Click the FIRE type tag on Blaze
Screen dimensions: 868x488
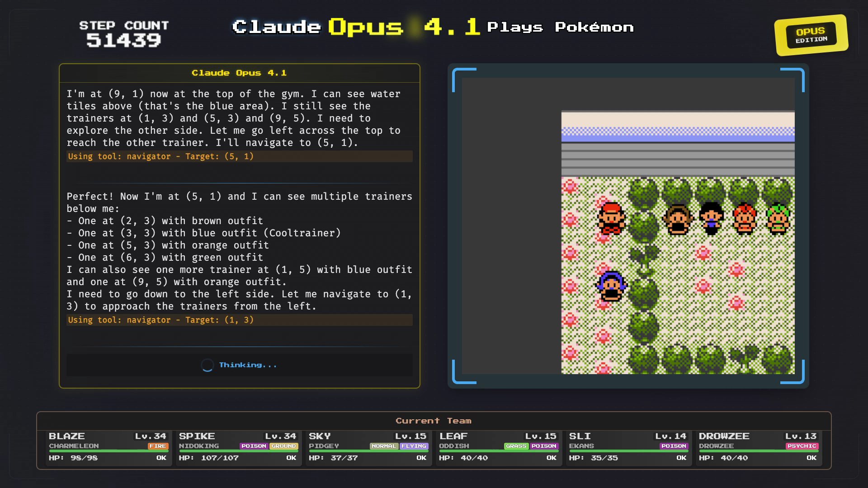[158, 446]
